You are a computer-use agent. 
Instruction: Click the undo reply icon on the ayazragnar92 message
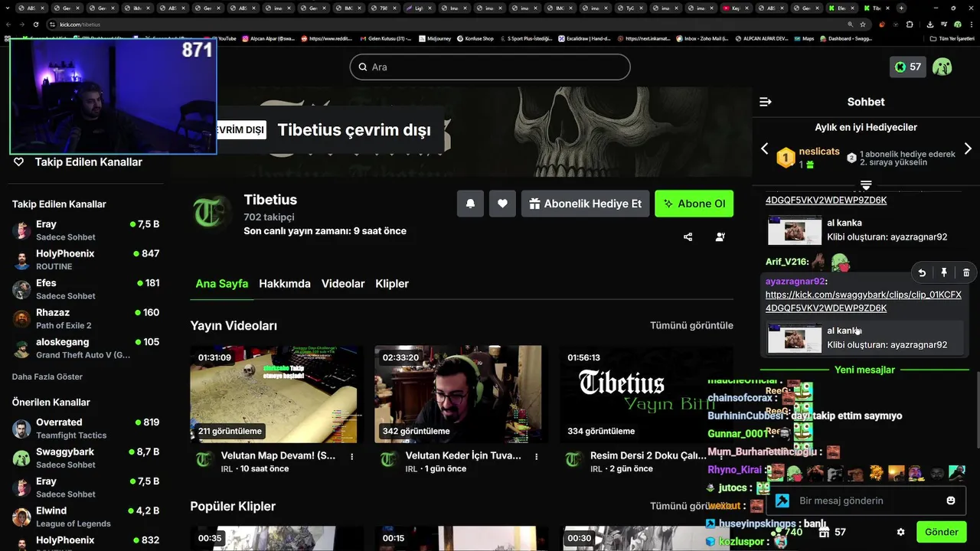tap(922, 272)
